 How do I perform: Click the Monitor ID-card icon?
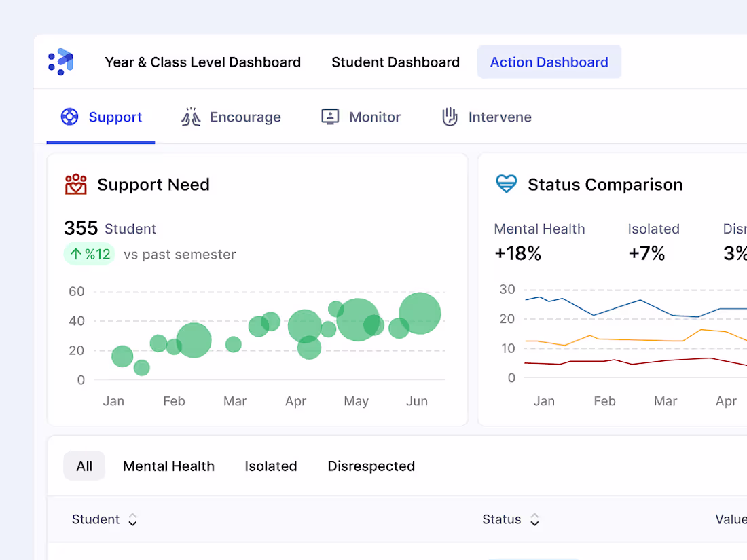(x=330, y=116)
